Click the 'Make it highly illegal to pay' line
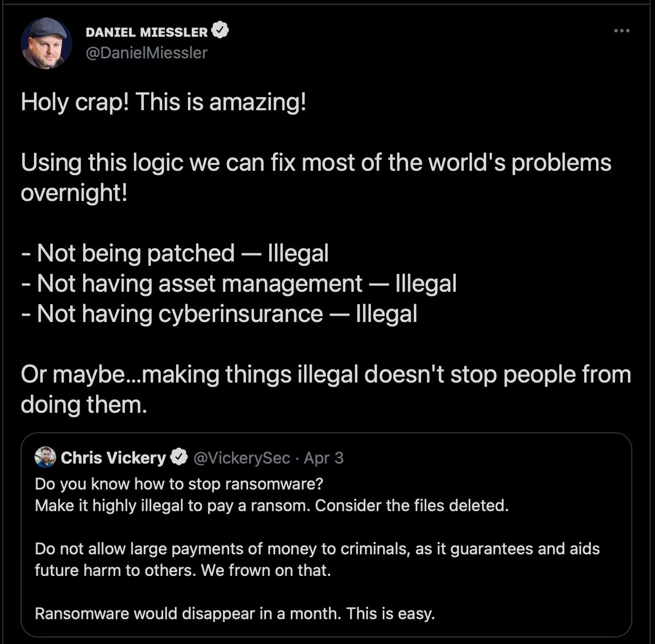This screenshot has height=644, width=655. tap(272, 505)
